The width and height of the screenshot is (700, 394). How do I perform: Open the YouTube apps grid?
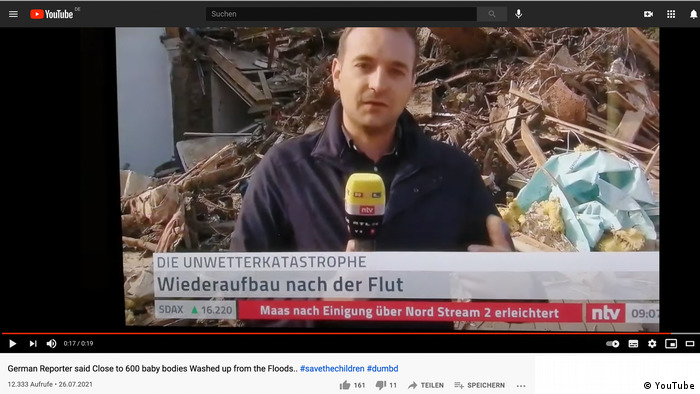671,14
